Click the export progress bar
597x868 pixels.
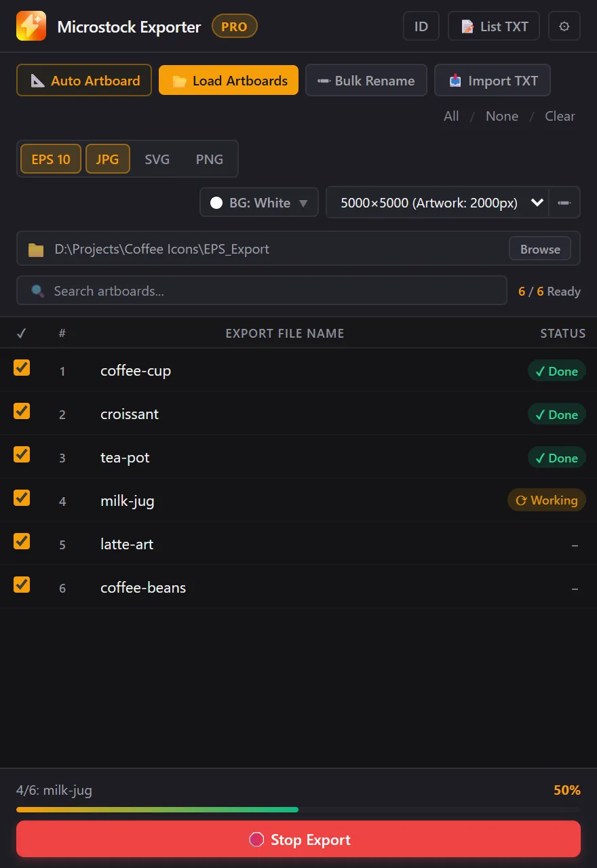click(x=298, y=810)
